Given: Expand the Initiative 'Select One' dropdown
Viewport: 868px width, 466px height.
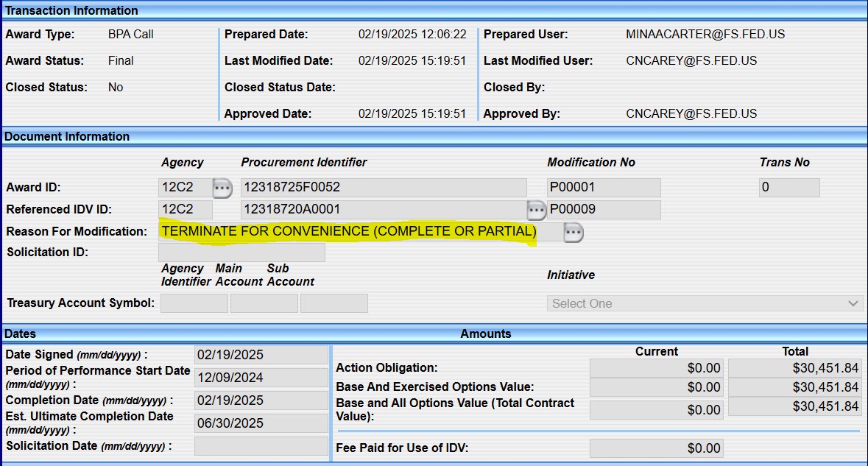Looking at the screenshot, I should 705,303.
